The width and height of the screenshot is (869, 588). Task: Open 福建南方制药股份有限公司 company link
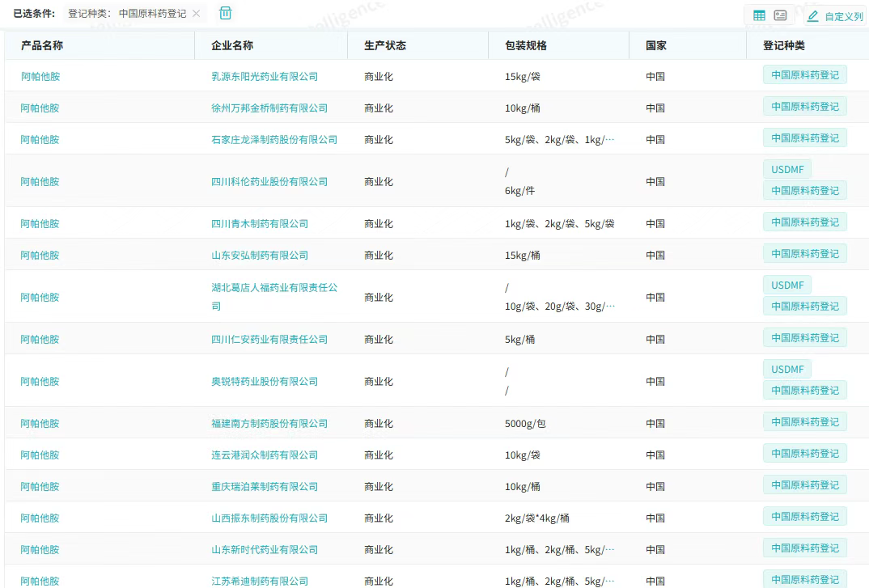pyautogui.click(x=269, y=424)
